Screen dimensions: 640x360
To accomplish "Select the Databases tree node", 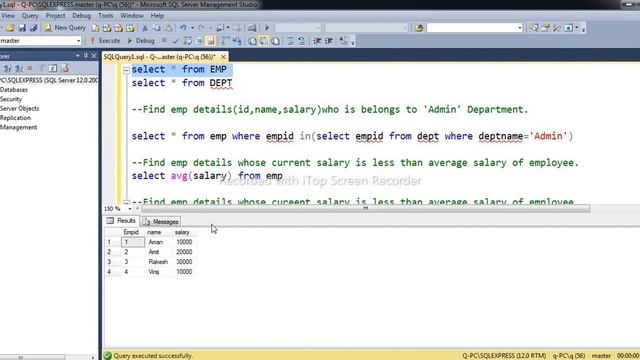I will [x=14, y=90].
